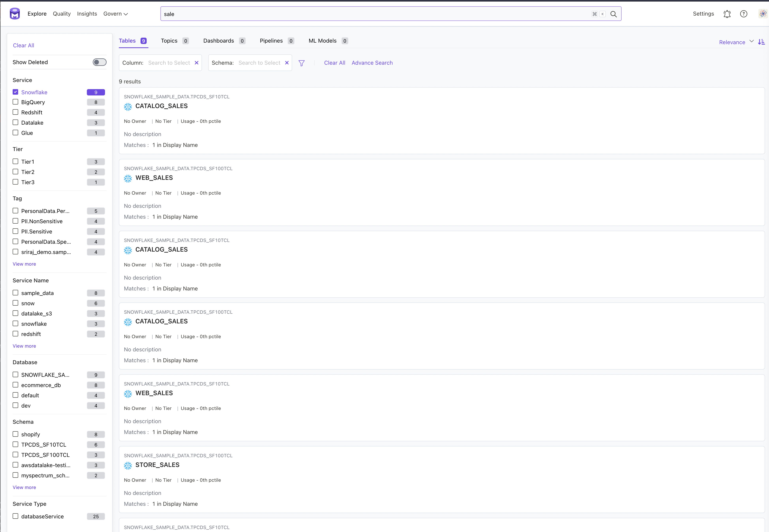Click the OpenMetadata logo icon
Viewport: 769px width, 532px height.
click(x=15, y=14)
